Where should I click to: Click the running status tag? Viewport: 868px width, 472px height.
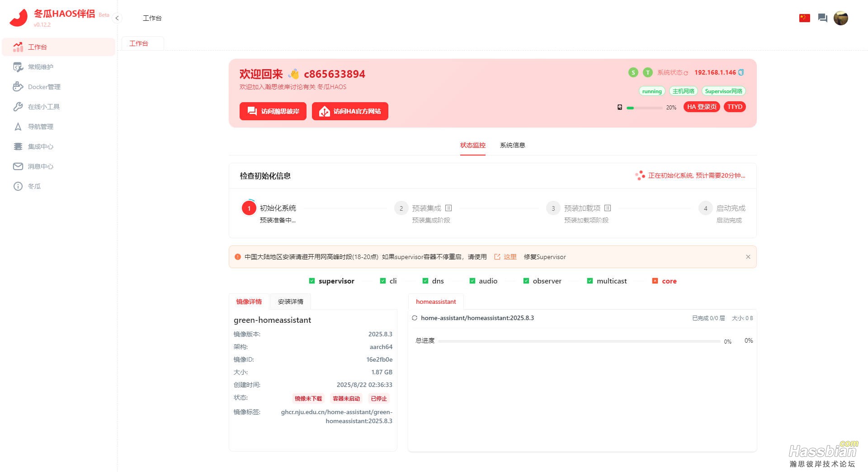point(652,91)
